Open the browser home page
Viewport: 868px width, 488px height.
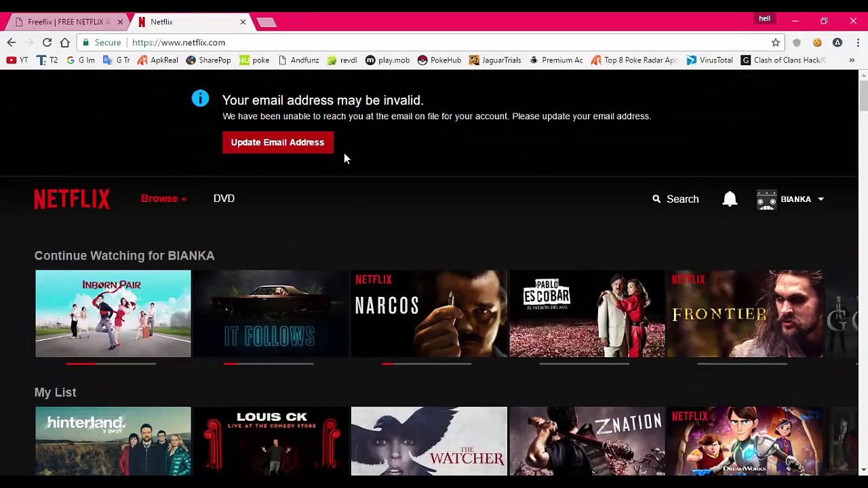tap(65, 42)
